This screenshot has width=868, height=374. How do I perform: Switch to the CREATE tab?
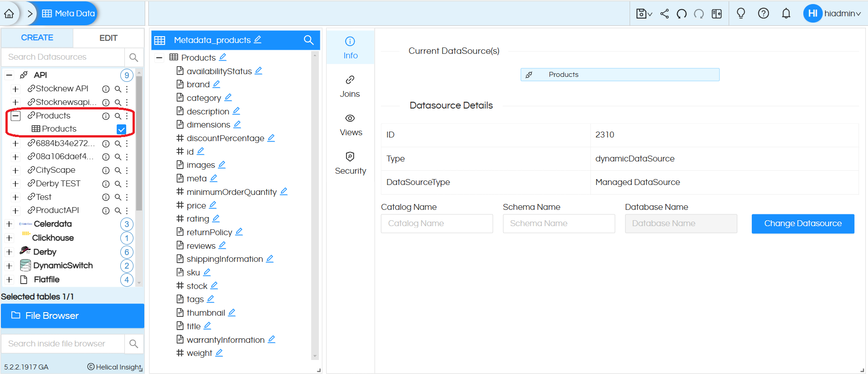tap(37, 38)
